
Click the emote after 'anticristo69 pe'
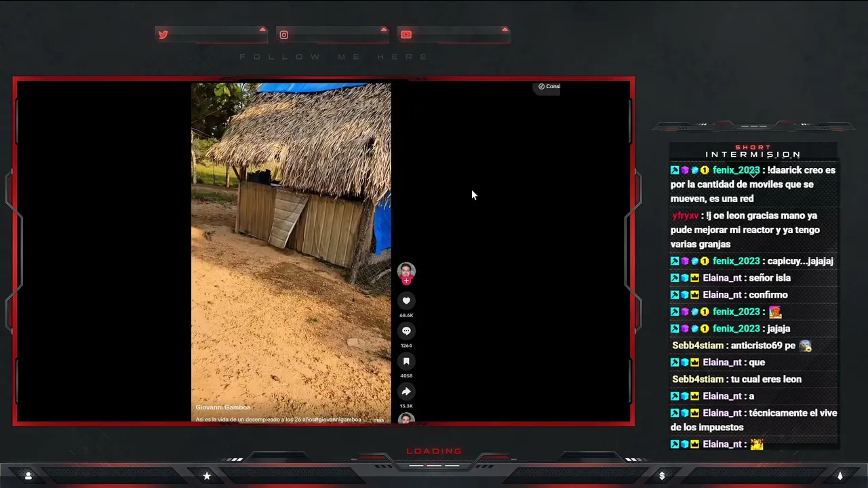(805, 346)
